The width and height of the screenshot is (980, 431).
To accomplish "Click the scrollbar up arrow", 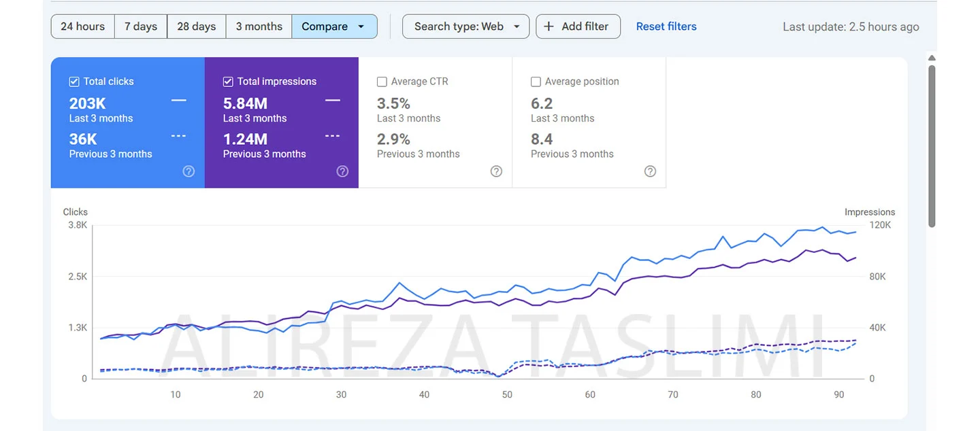I will coord(932,58).
